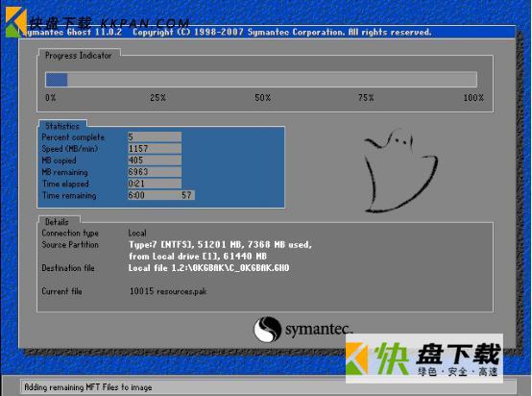Click the Source Partition label
This screenshot has height=396, width=532.
coord(70,244)
